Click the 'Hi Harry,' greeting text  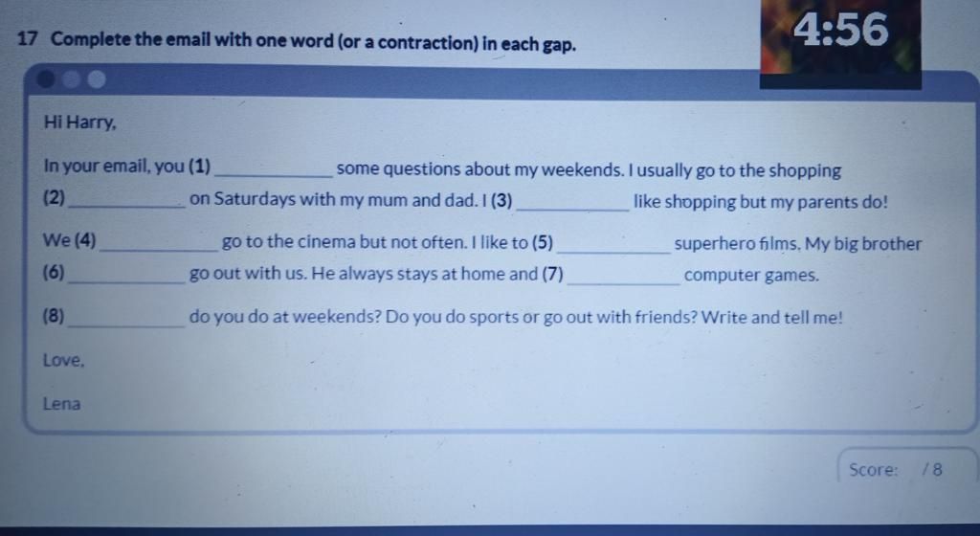[80, 122]
